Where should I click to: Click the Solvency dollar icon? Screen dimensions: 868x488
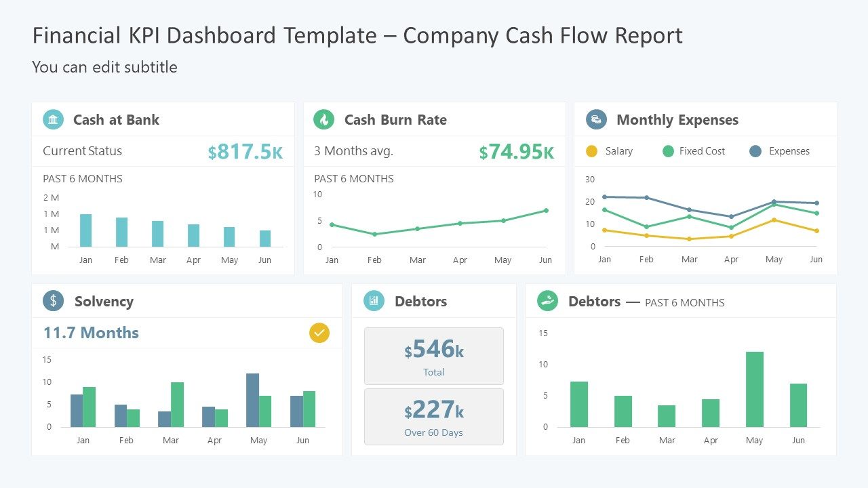[x=53, y=301]
